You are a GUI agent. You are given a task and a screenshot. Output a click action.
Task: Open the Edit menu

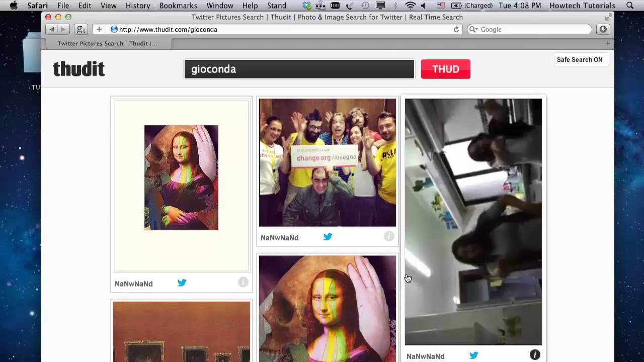[85, 6]
